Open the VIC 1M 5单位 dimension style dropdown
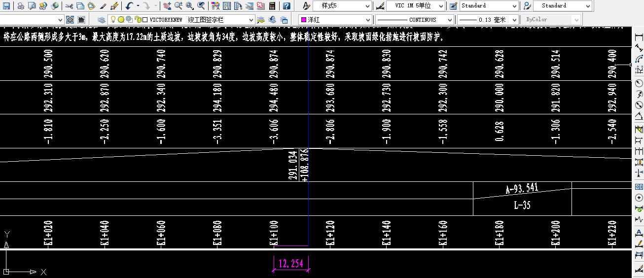 416,6
